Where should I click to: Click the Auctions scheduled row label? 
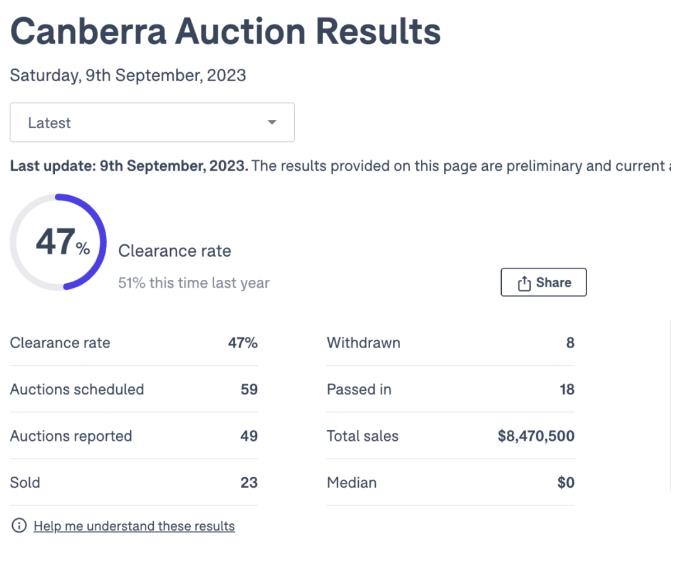77,390
